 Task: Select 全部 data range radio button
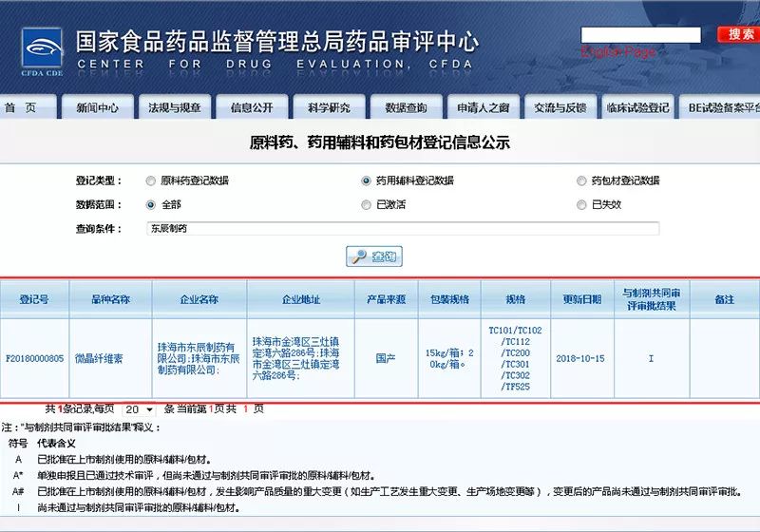pos(151,205)
